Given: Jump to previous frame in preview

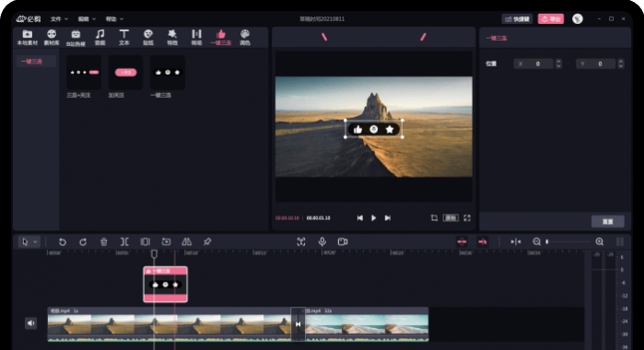Looking at the screenshot, I should tap(360, 218).
